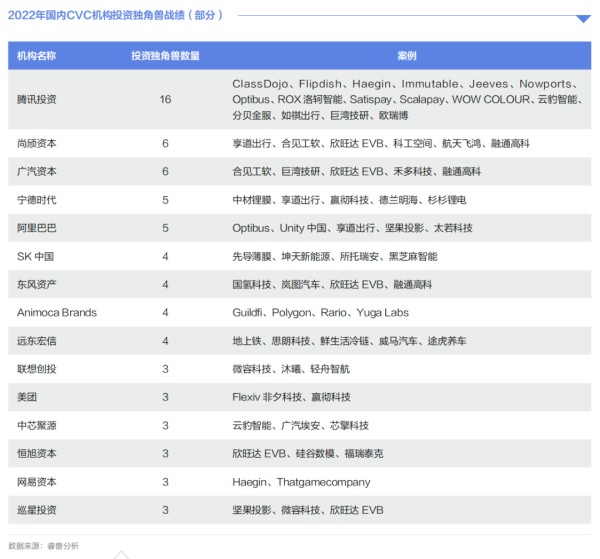This screenshot has height=559, width=600.
Task: Click the 'Optibus、Unity 中国' cases for 阿里巴巴
Action: (x=352, y=228)
